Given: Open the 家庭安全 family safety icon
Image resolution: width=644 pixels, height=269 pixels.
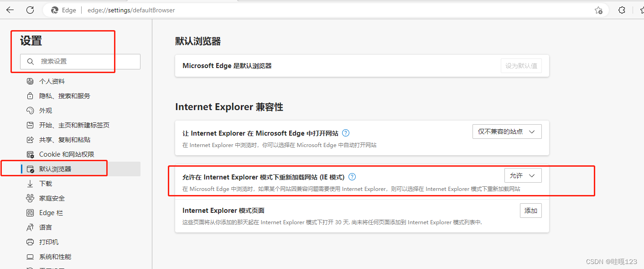Looking at the screenshot, I should (30, 198).
